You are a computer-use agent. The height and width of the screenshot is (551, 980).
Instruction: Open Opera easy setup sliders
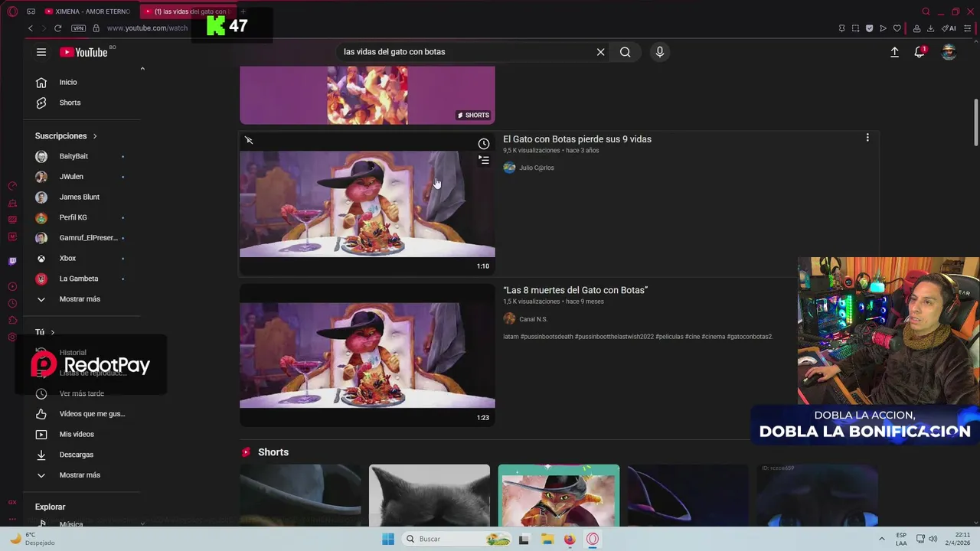pos(969,28)
